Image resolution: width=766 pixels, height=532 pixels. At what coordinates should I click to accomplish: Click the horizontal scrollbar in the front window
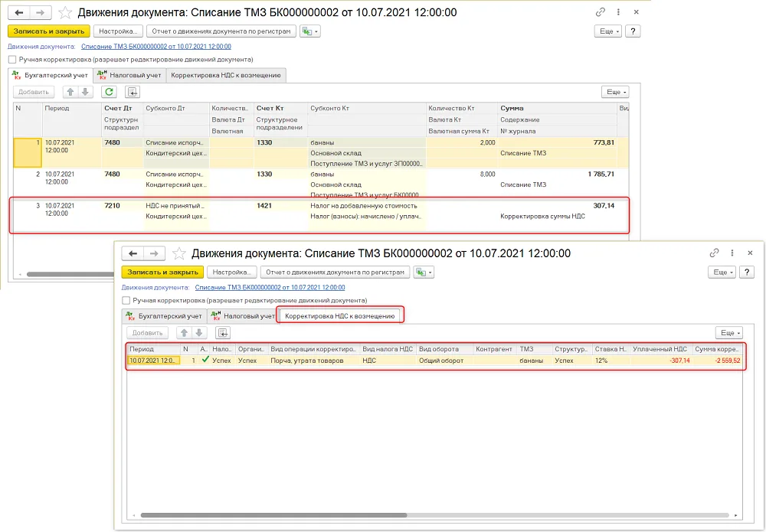(273, 515)
